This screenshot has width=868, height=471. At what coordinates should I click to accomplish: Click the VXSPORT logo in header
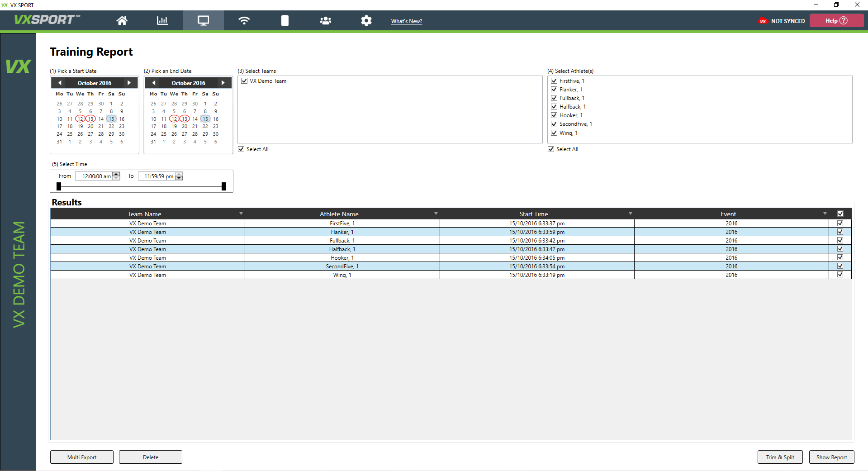pyautogui.click(x=47, y=19)
